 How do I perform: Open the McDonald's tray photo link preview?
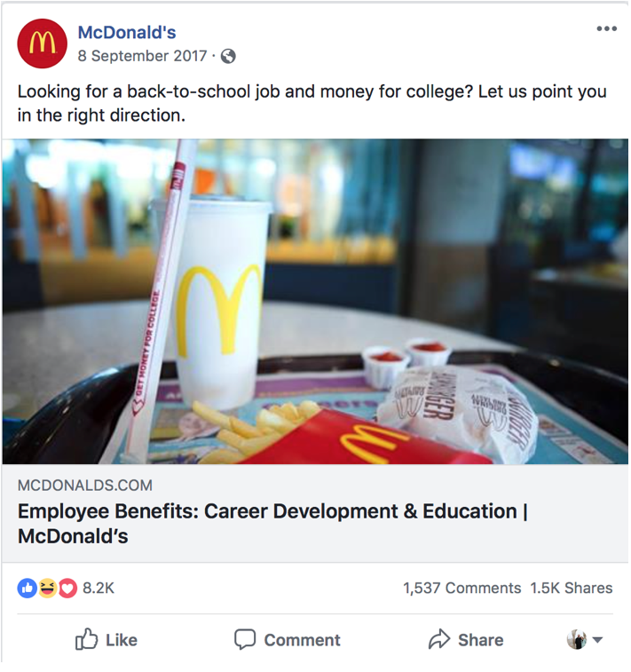coord(315,301)
